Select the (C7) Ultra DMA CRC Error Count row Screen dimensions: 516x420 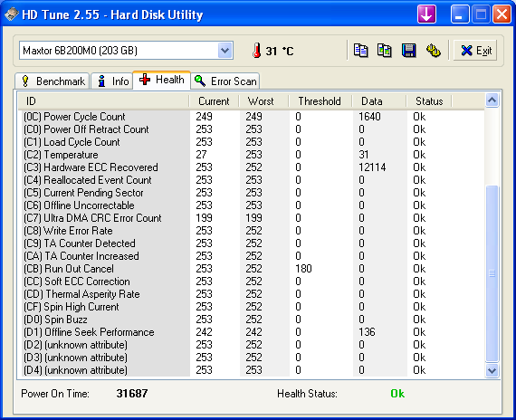[253, 218]
